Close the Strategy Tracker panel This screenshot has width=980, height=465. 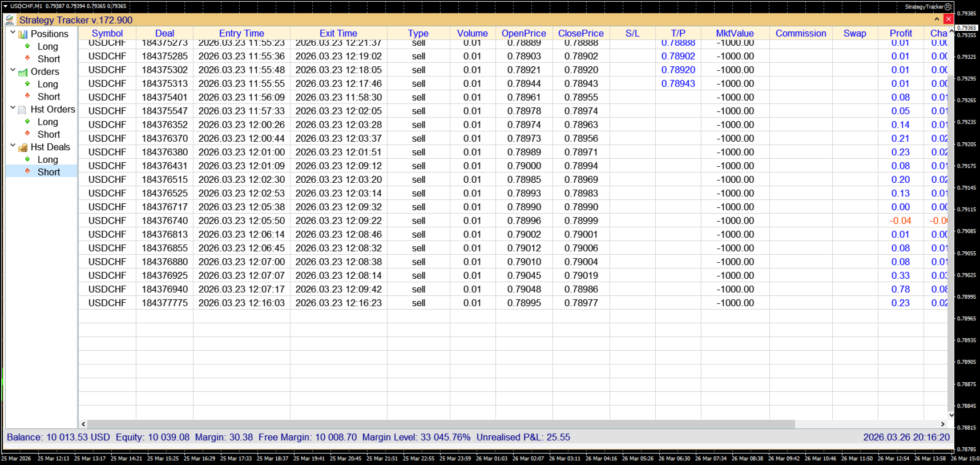click(x=948, y=19)
